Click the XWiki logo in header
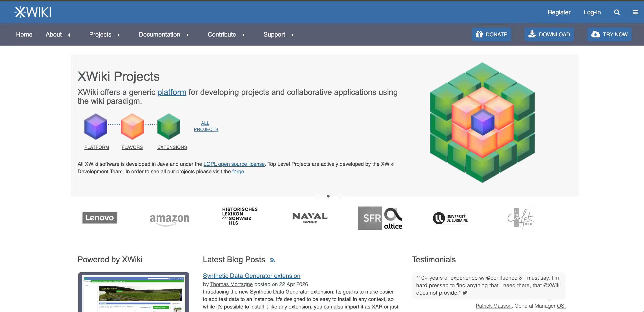This screenshot has height=312, width=644. coord(33,12)
